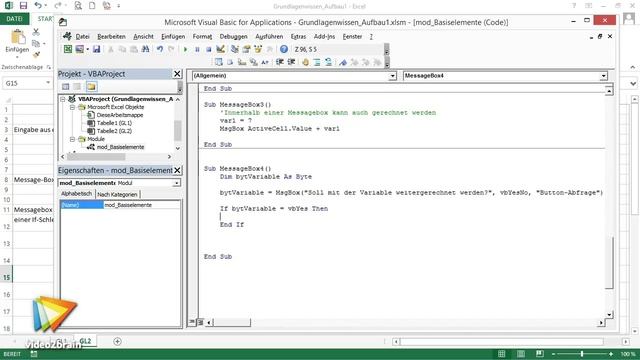Screen dimensions: 640x360
Task: Open the Ansicht menu
Action: pyautogui.click(x=143, y=37)
